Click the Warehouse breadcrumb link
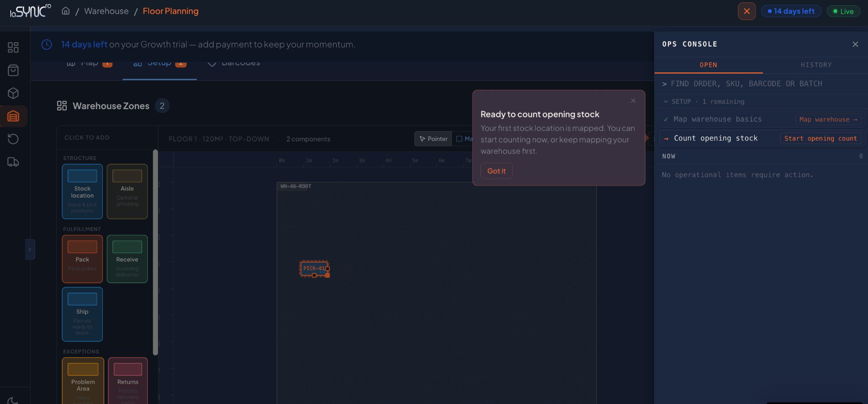Image resolution: width=868 pixels, height=404 pixels. pos(106,11)
